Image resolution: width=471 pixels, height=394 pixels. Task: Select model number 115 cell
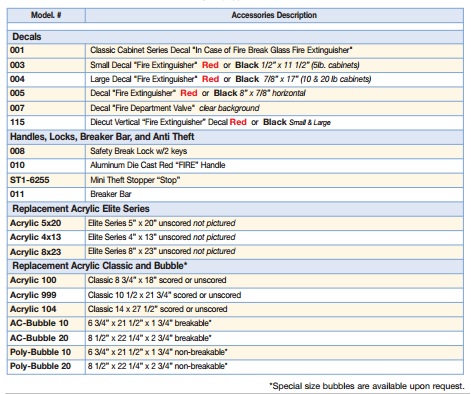point(46,122)
